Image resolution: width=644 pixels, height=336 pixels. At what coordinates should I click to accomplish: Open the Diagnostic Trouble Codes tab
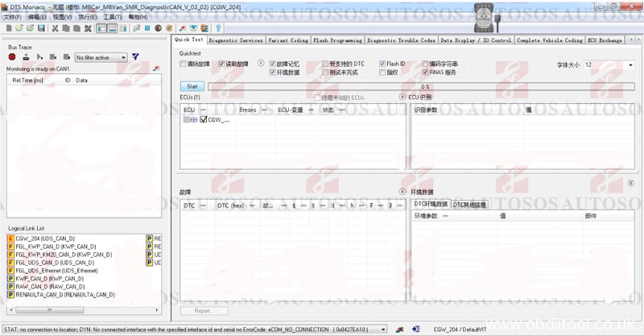point(401,40)
